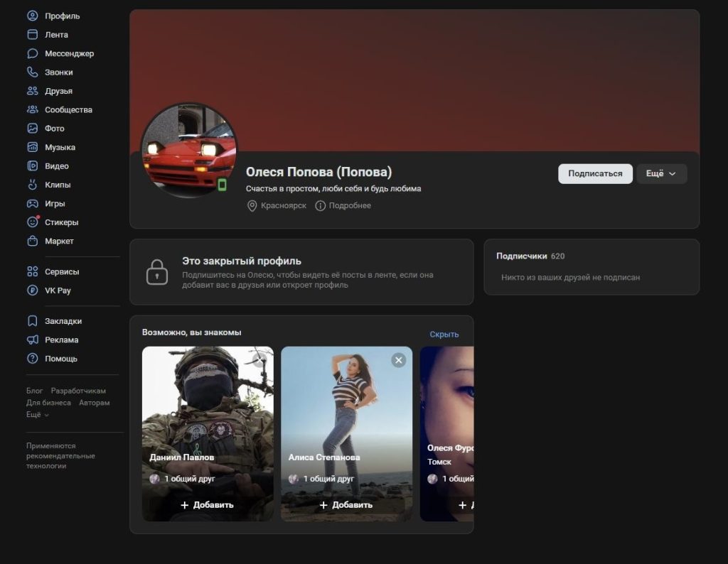The width and height of the screenshot is (728, 564).
Task: Click the Games controller icon
Action: (x=32, y=204)
